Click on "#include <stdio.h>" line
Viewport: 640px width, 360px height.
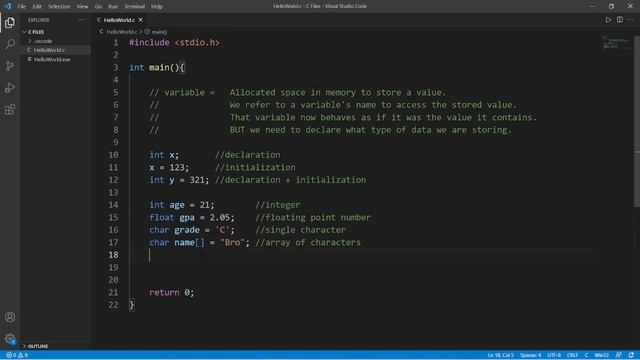[175, 42]
